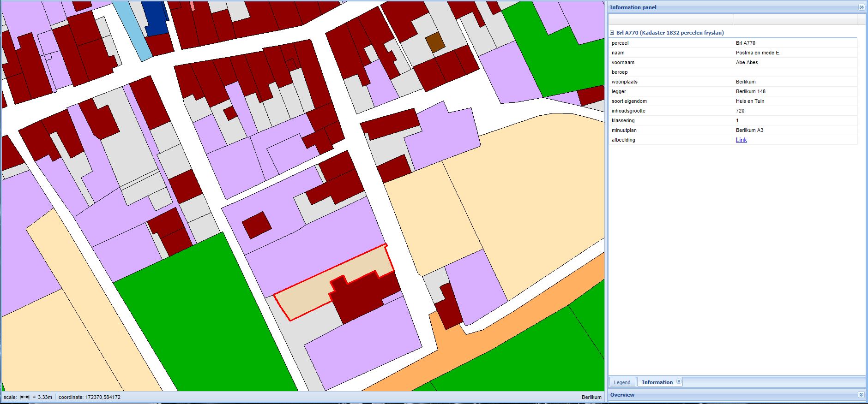Switch to the Legend tab
Image resolution: width=868 pixels, height=404 pixels.
click(x=622, y=382)
